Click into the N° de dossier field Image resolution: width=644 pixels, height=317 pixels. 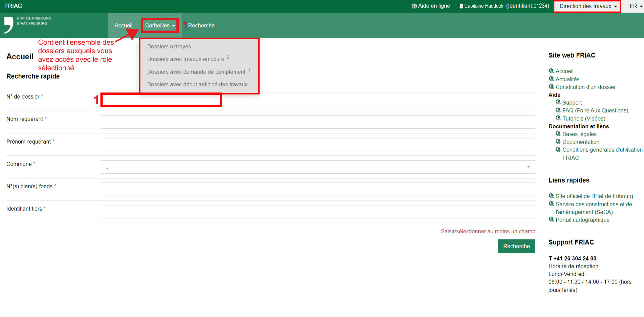(x=318, y=100)
